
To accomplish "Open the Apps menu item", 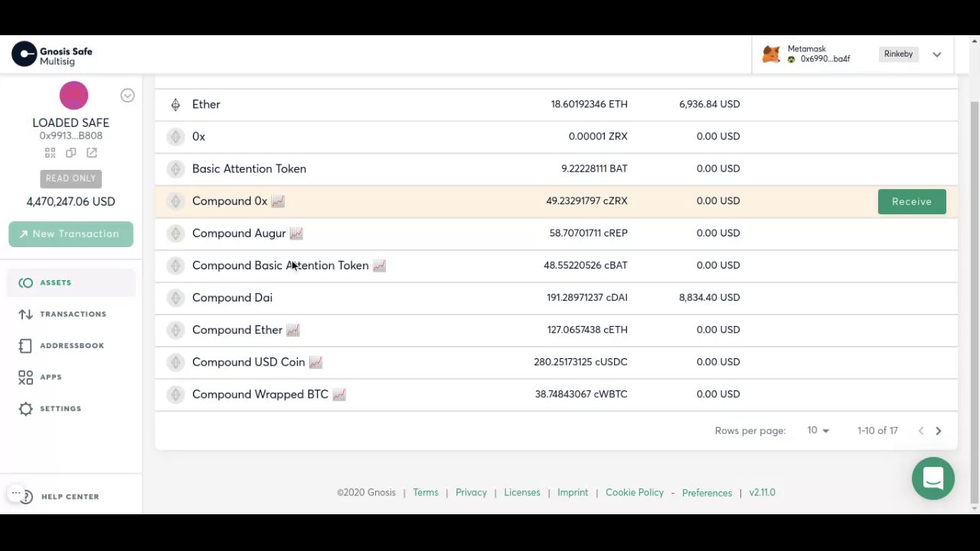I will (73, 377).
